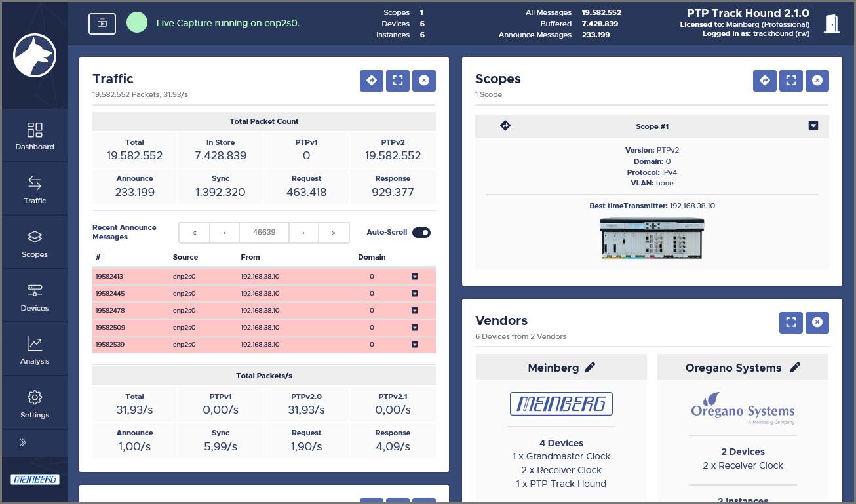Click Sync count value 1.392.320
Image resolution: width=856 pixels, height=504 pixels.
tap(220, 193)
